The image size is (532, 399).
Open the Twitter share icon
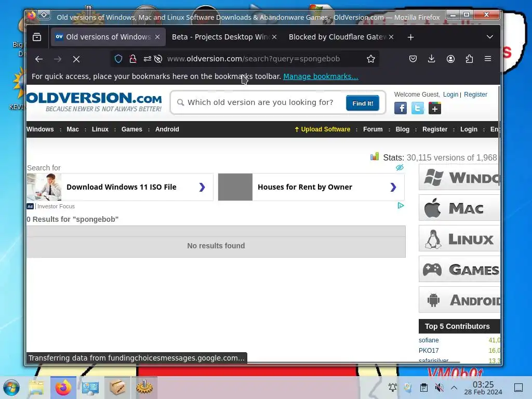tap(418, 108)
